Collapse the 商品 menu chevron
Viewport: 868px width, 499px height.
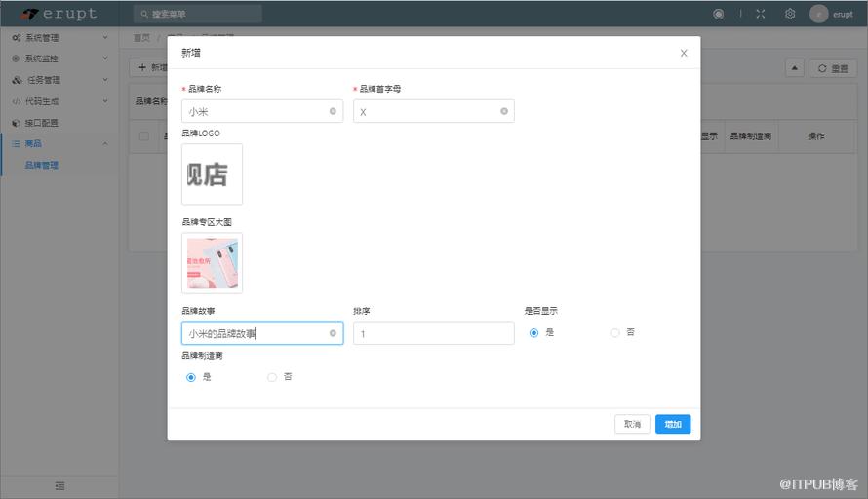click(105, 144)
